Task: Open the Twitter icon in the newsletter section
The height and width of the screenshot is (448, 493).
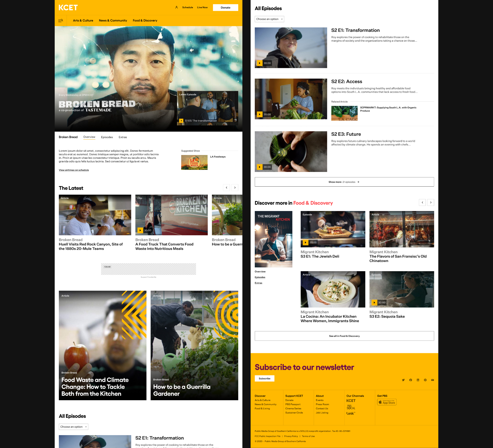Action: pos(403,380)
